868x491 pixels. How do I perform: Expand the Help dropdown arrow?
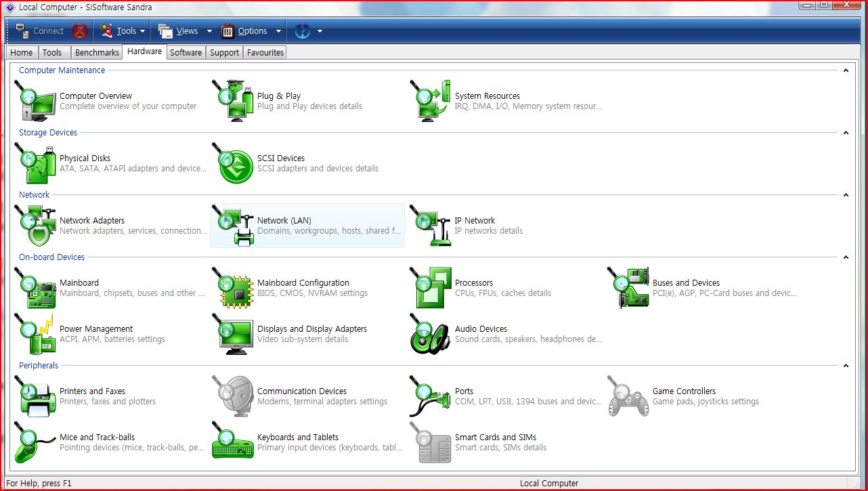tap(320, 31)
